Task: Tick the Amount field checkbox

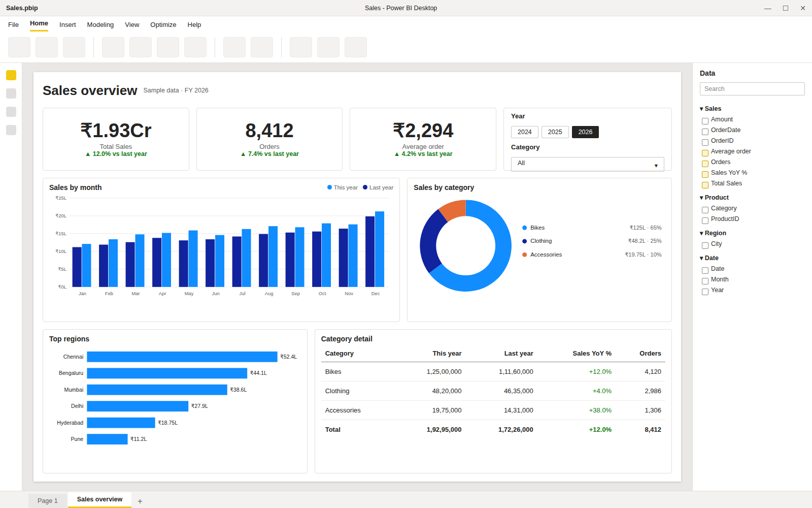Action: (x=705, y=121)
